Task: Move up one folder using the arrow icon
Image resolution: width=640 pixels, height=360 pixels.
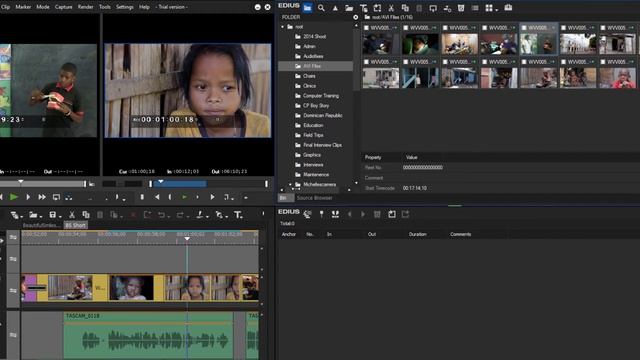Action: tap(335, 8)
